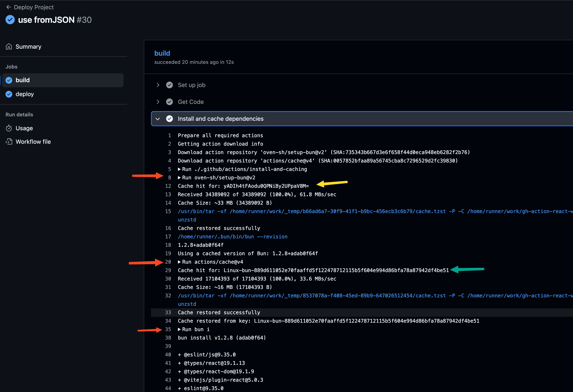
Task: Click the Get Code status check icon
Action: coord(169,102)
